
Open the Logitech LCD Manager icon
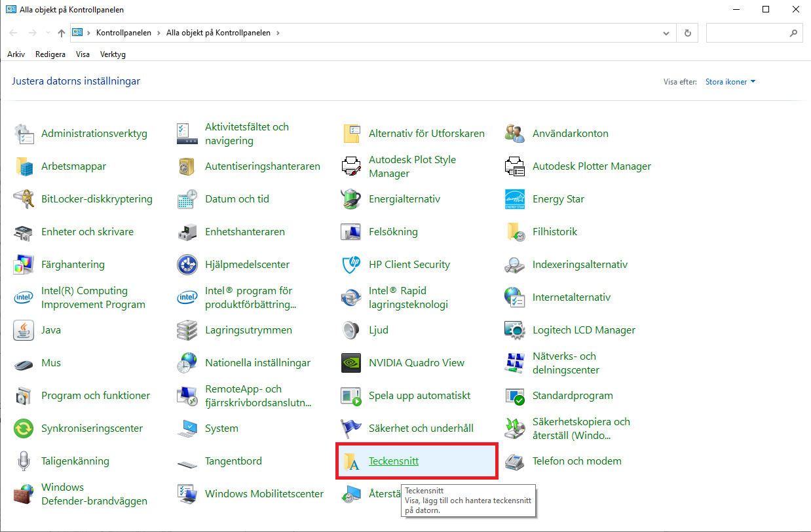515,330
